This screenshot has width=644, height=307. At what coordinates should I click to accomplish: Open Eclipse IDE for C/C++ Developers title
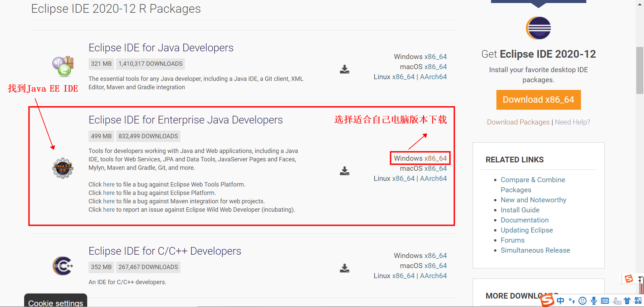[165, 251]
